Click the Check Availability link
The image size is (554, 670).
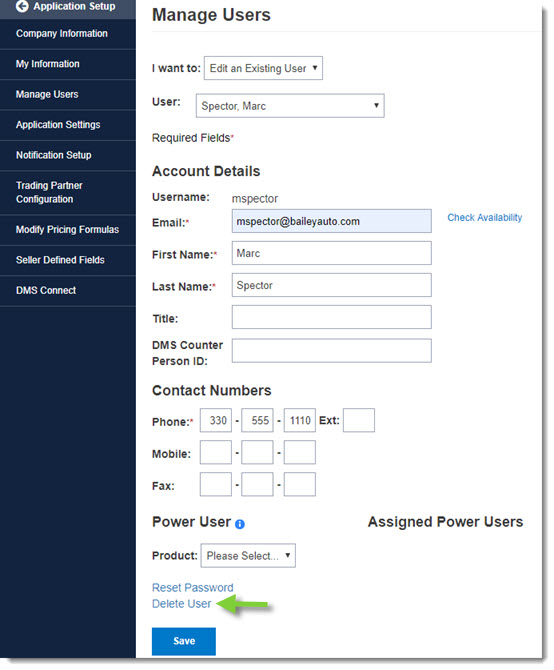[484, 217]
